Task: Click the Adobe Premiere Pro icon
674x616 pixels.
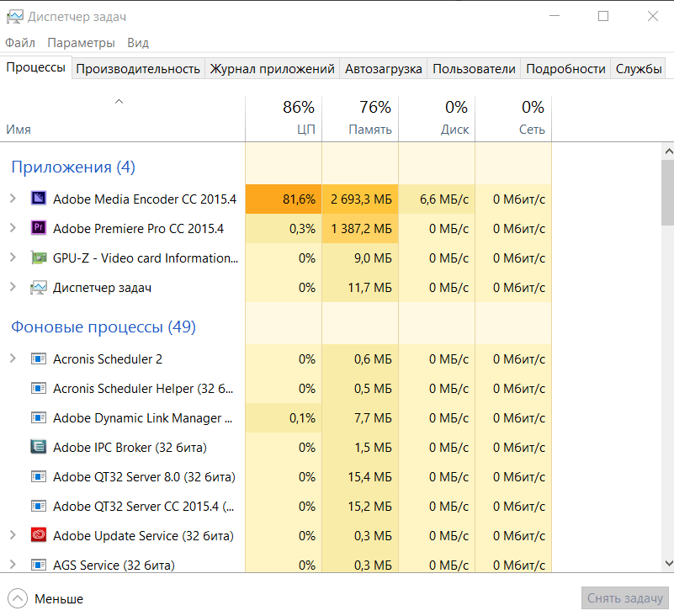Action: click(x=39, y=228)
